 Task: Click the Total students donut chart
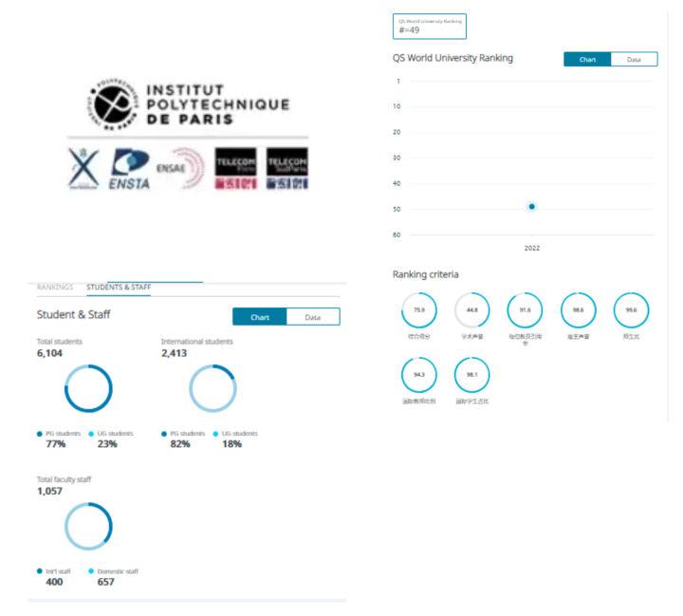(88, 388)
